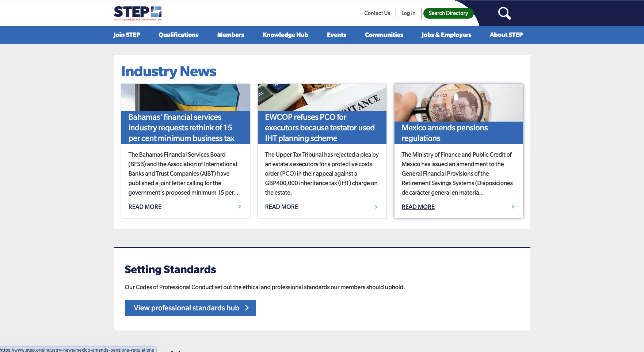The image size is (644, 352).
Task: Click the STEP logo in header
Action: tap(137, 13)
